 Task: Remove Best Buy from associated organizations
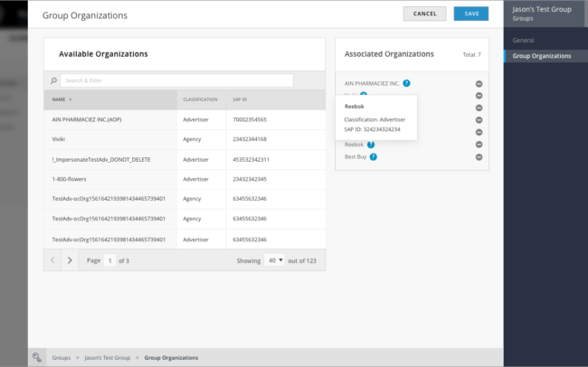pyautogui.click(x=479, y=157)
